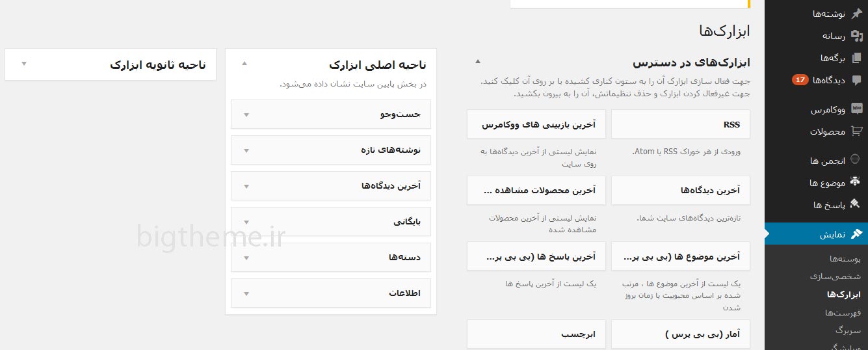
Task: Click the ناحیه ثانویه ابزارک title
Action: tap(157, 65)
